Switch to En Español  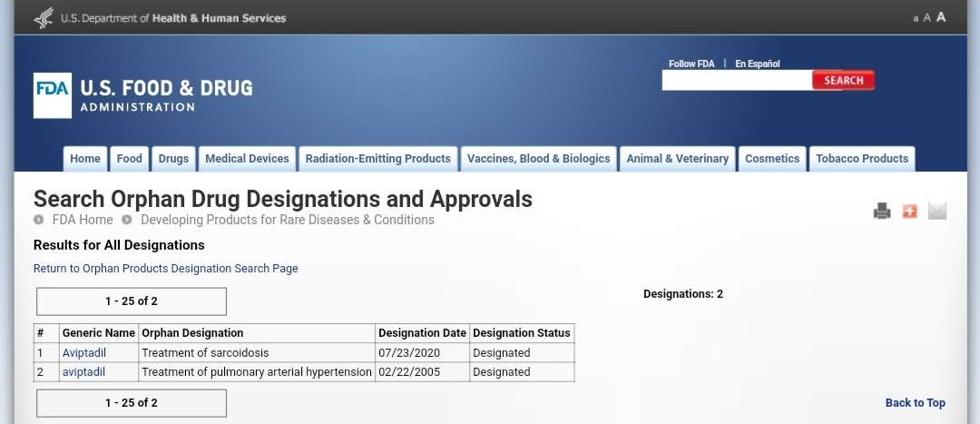[x=757, y=64]
